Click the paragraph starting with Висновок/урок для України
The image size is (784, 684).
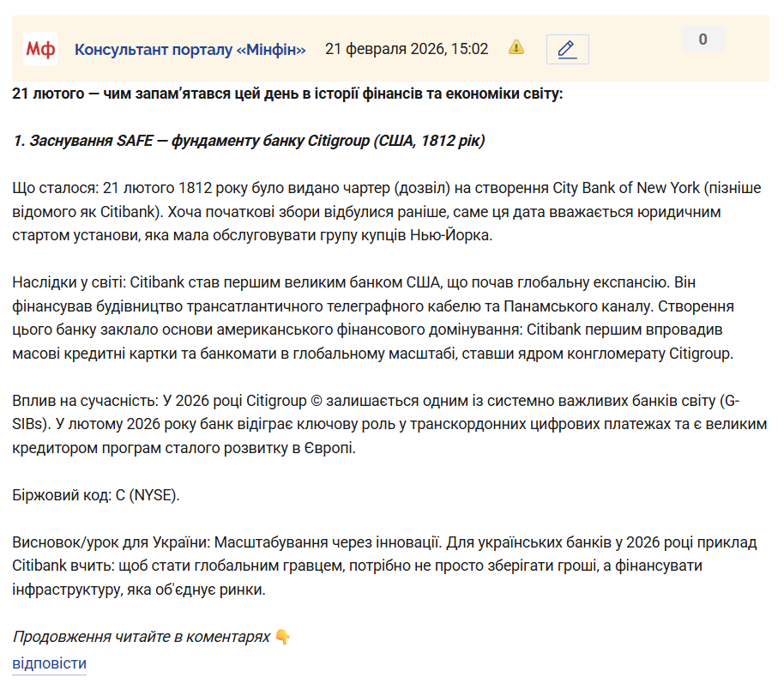pos(385,566)
